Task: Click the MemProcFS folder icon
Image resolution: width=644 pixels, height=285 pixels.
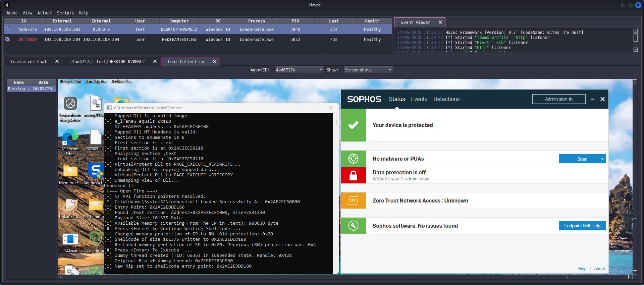Action: point(70,171)
